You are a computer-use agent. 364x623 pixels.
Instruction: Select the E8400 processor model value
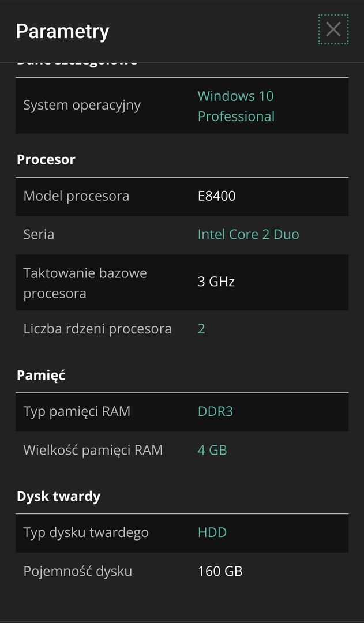coord(216,196)
